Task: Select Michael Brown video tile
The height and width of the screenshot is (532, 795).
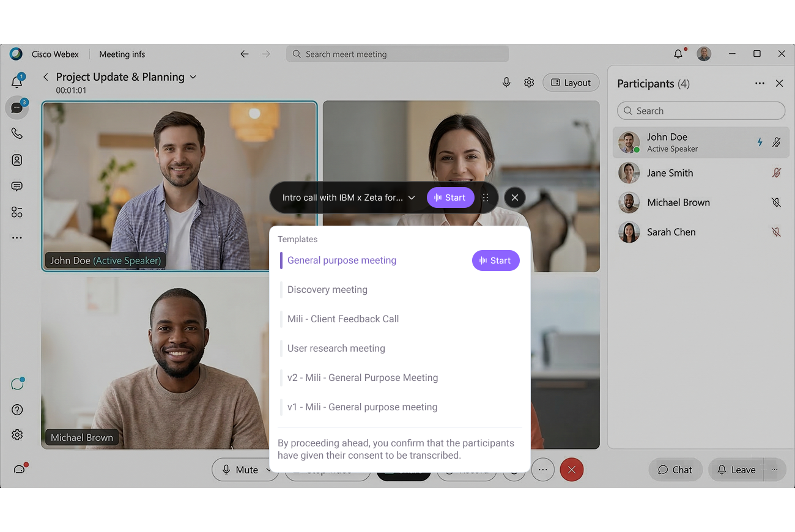Action: pos(155,363)
